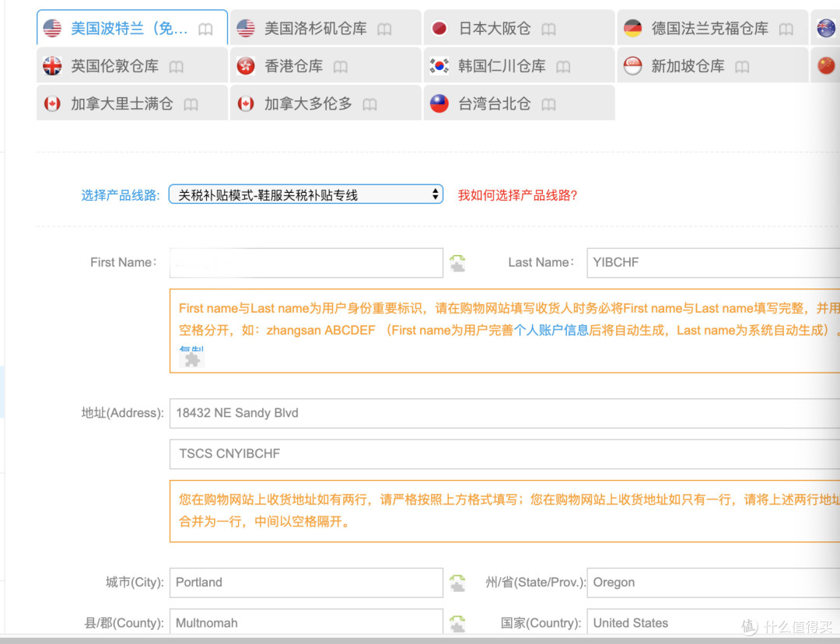Click the 选择产品线路: label
The image size is (840, 644).
pos(121,195)
